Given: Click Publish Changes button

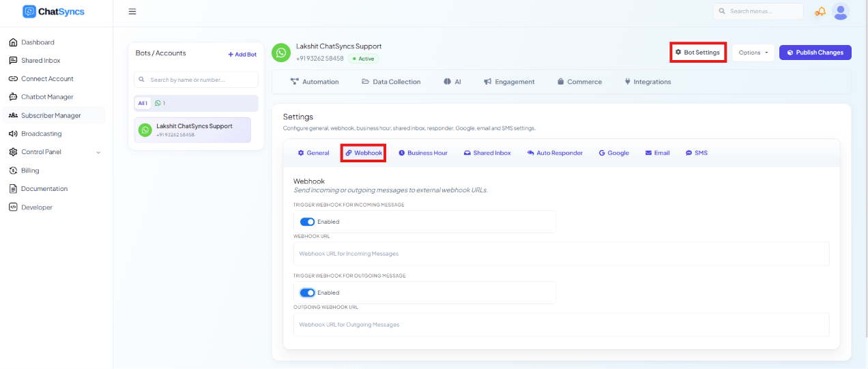Looking at the screenshot, I should tap(815, 53).
